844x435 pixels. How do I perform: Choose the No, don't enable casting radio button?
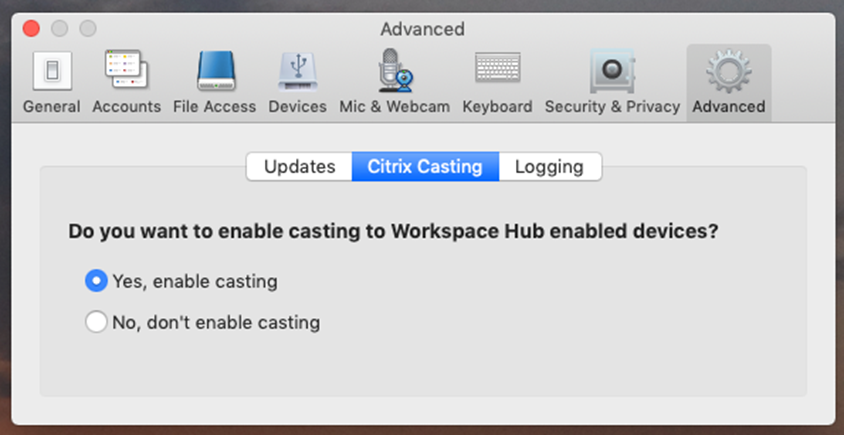click(96, 322)
